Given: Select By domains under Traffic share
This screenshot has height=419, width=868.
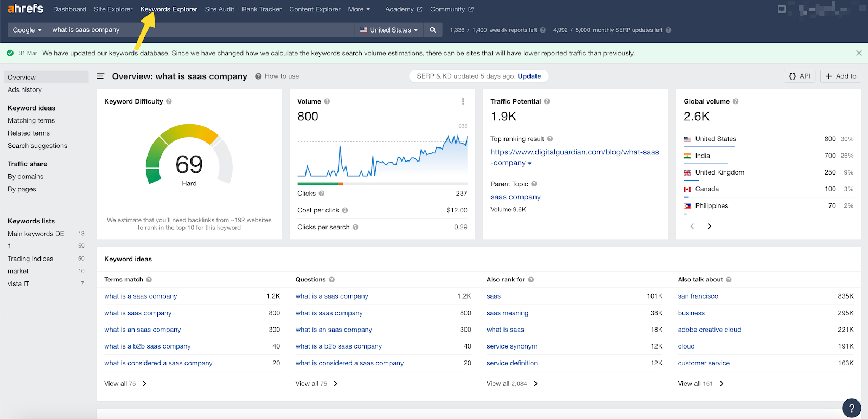Looking at the screenshot, I should click(x=25, y=177).
